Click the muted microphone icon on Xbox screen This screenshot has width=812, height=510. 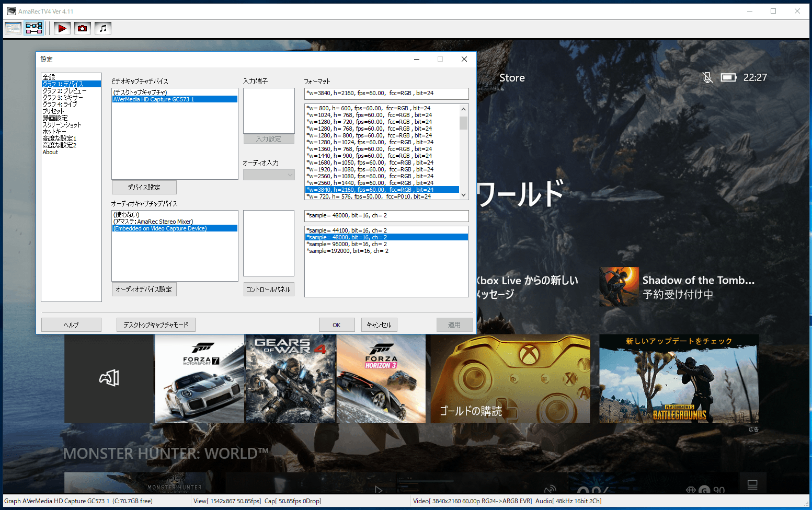[707, 77]
